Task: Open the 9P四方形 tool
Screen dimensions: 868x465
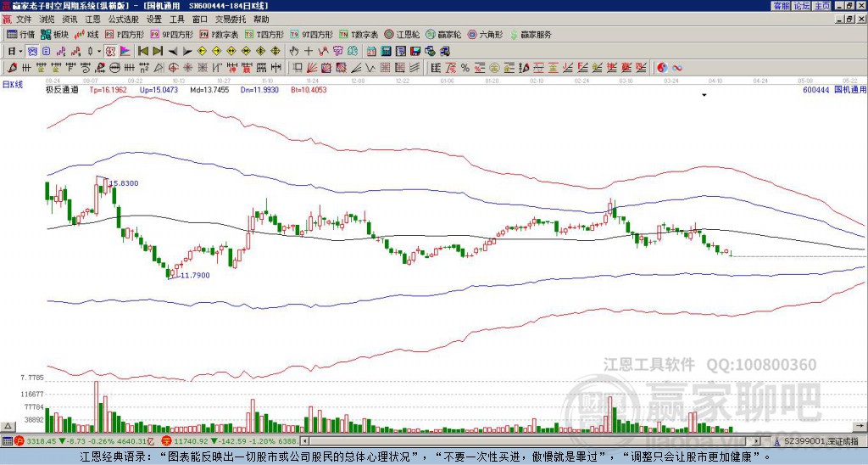Action: click(x=172, y=34)
